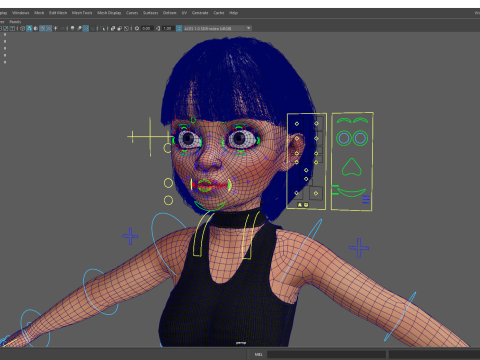Click the Gamma value field 1.00
The image size is (480, 360).
(x=168, y=28)
